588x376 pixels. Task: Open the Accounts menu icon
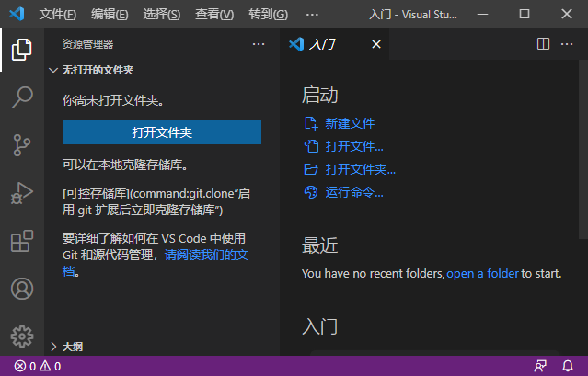pos(22,289)
